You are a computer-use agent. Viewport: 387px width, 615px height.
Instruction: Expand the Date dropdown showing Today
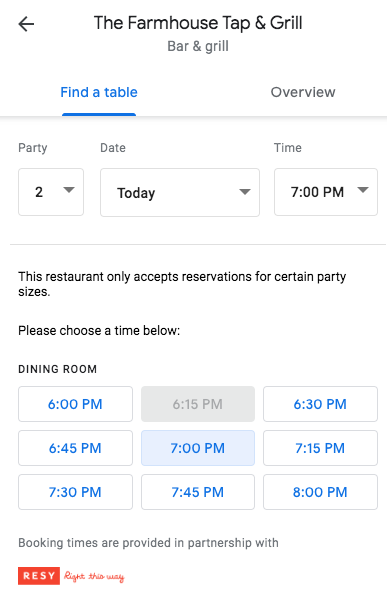[180, 192]
